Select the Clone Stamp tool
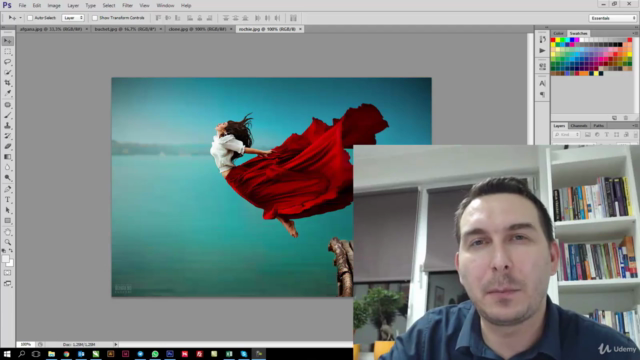Screen dimensions: 640x360 point(8,126)
